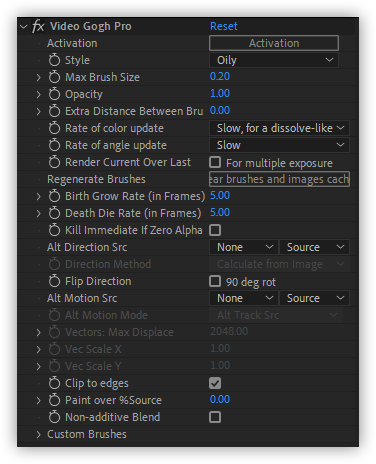Toggle stopwatch for Kill Immediate If Zero Alpha
The width and height of the screenshot is (376, 464).
click(x=54, y=230)
